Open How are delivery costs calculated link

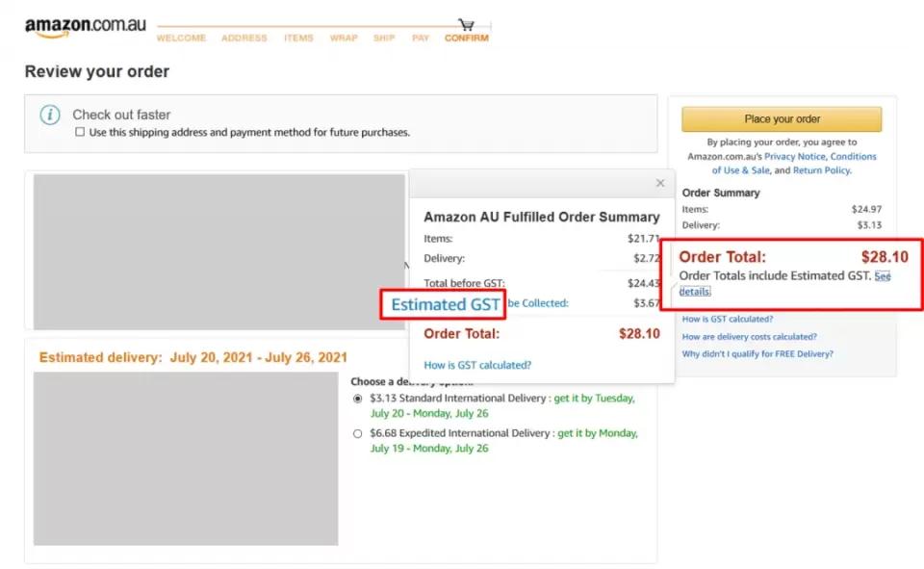point(749,337)
